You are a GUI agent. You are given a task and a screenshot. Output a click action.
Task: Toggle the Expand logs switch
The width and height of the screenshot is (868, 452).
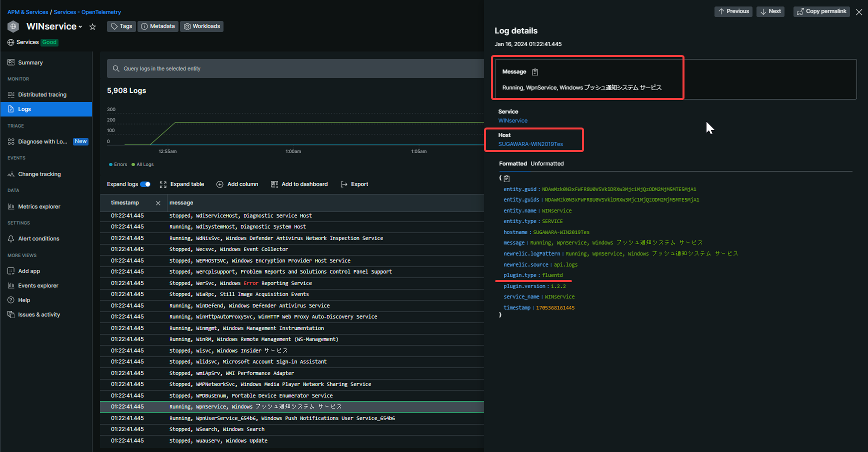(x=144, y=184)
